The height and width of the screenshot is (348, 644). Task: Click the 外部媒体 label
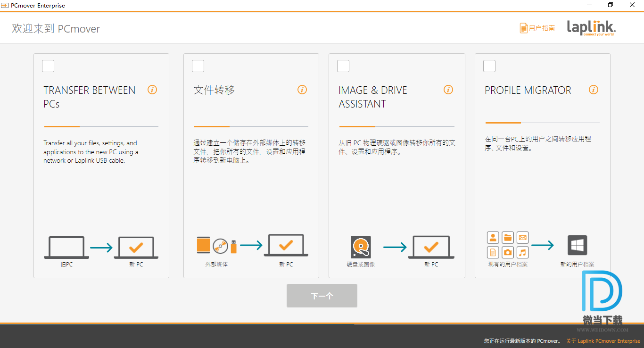216,264
